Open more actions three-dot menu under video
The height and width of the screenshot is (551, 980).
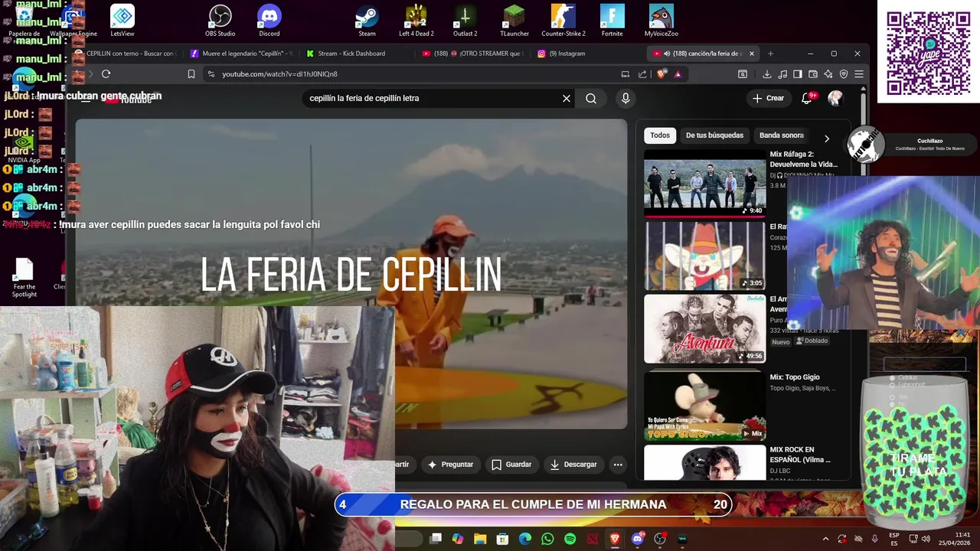[618, 465]
